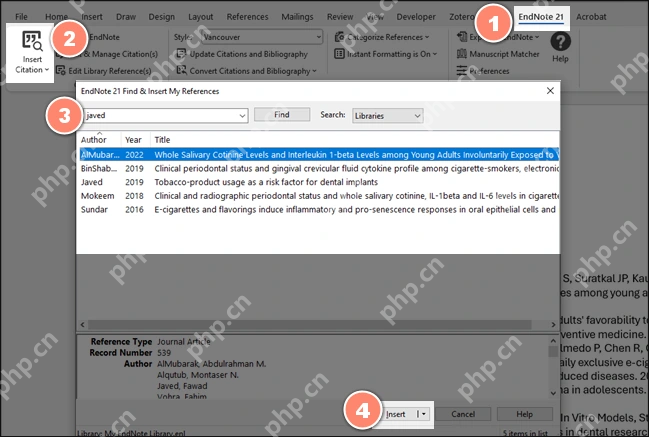Open the Categorize References menu
The height and width of the screenshot is (437, 649).
point(382,37)
